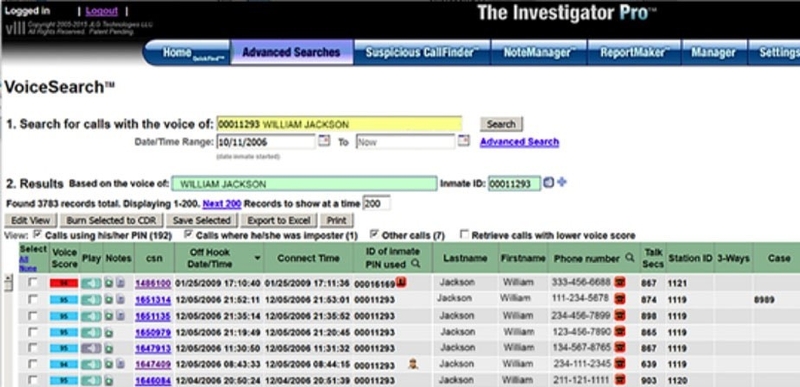The height and width of the screenshot is (387, 800).
Task: Click Burn Selected to CDR button
Action: 111,220
